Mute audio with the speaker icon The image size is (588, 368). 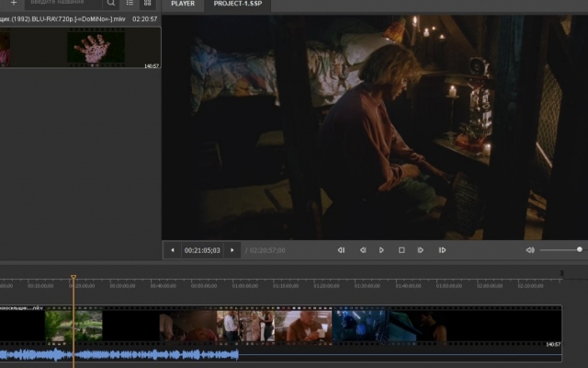coord(530,250)
